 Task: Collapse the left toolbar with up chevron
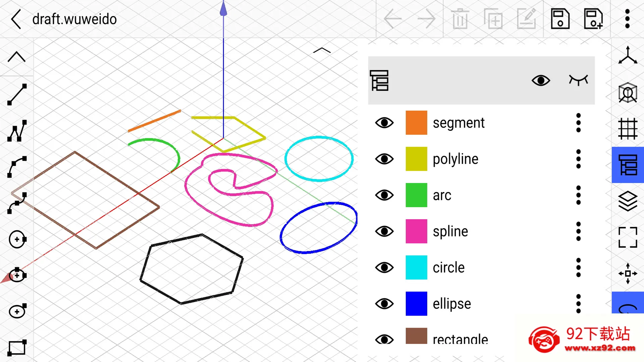coord(17,57)
